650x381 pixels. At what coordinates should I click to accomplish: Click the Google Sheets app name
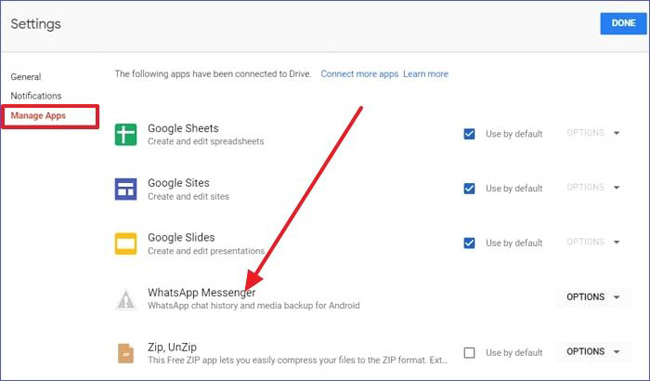[x=183, y=129]
